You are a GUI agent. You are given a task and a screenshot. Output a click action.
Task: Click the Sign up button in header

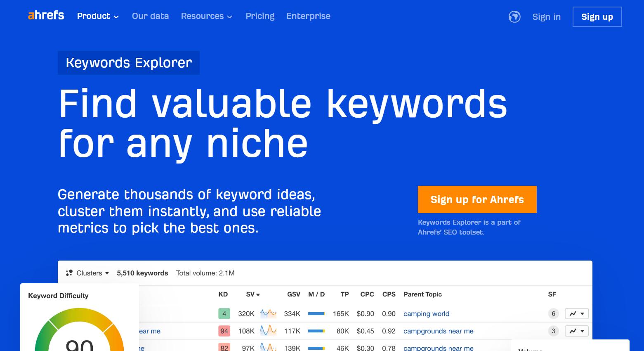coord(597,17)
